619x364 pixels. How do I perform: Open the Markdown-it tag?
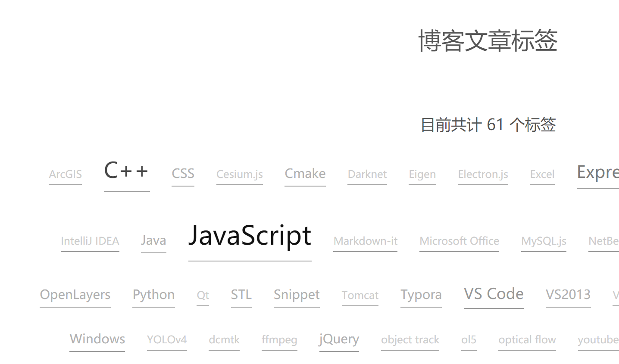tap(365, 241)
